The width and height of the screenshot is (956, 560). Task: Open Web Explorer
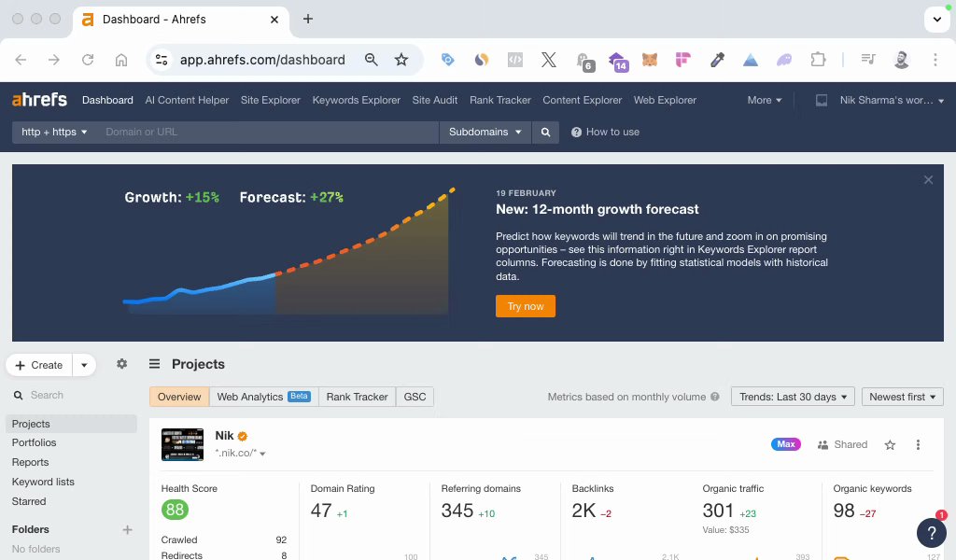click(x=665, y=100)
